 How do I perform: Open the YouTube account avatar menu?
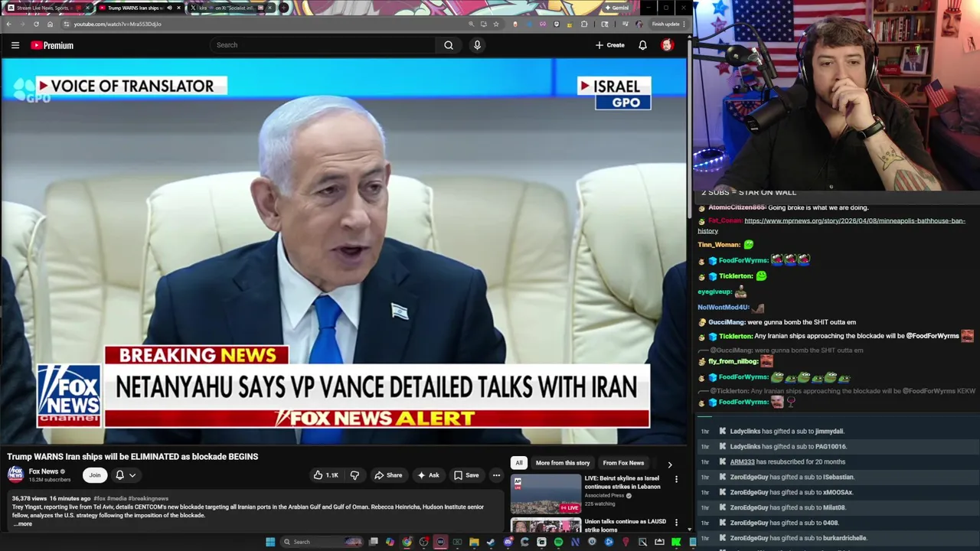667,45
